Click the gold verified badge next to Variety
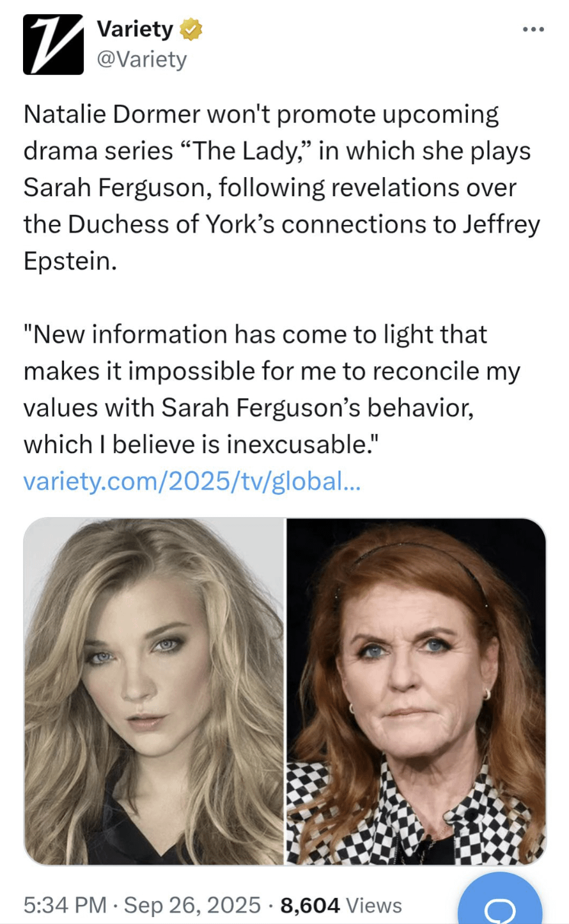This screenshot has height=924, width=569. pyautogui.click(x=191, y=29)
